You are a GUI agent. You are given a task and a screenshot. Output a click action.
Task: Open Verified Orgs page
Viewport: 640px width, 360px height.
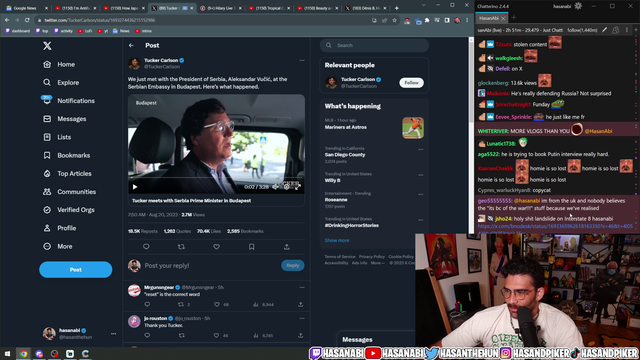click(x=69, y=210)
